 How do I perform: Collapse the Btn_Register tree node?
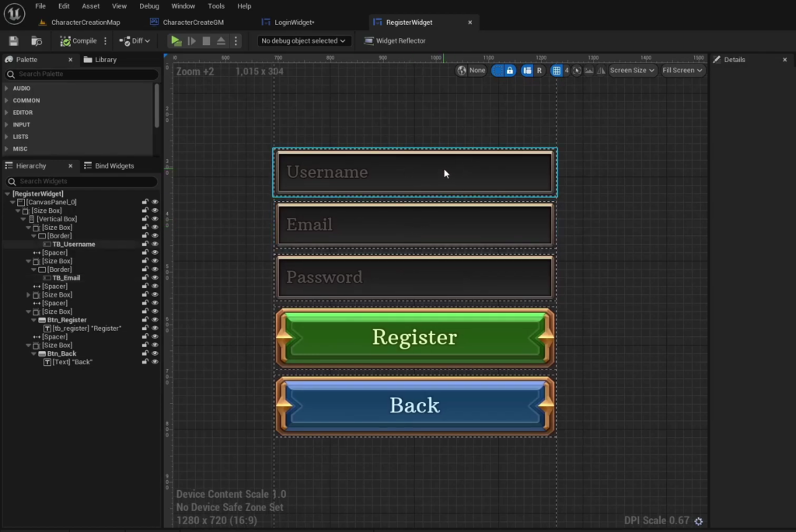tap(34, 320)
